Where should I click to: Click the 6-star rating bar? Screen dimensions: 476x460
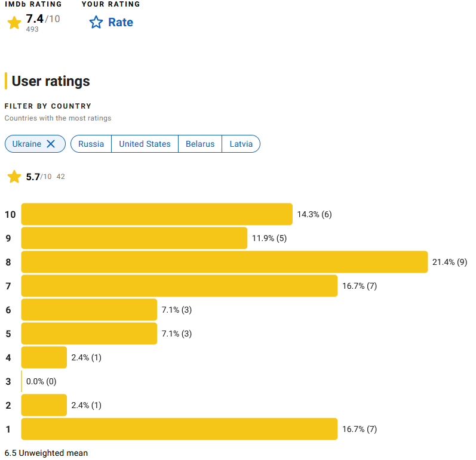[89, 310]
